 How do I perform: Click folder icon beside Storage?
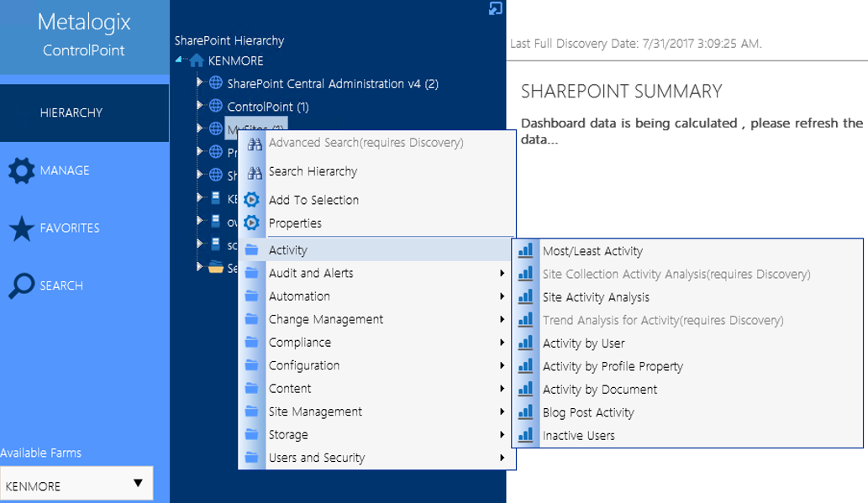click(x=252, y=434)
